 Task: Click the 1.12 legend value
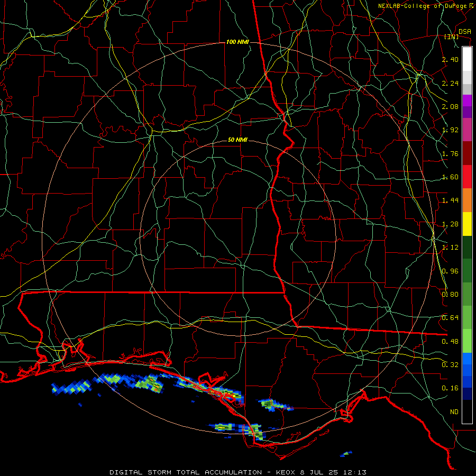(450, 248)
